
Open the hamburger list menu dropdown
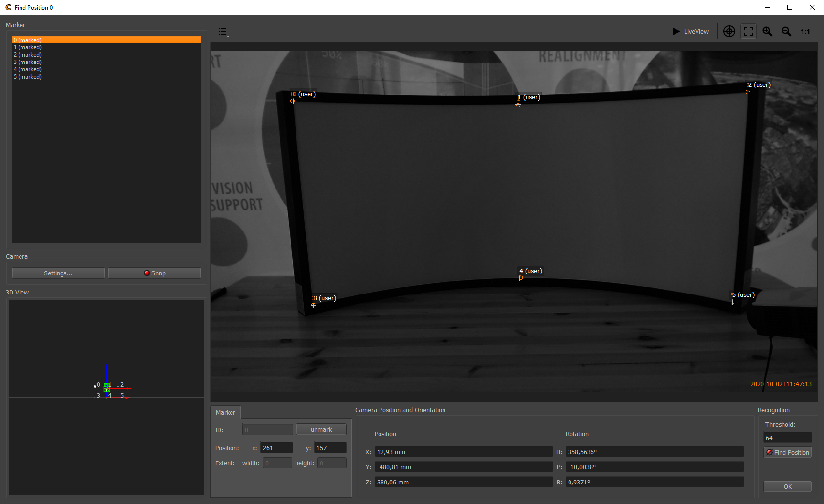pos(223,32)
